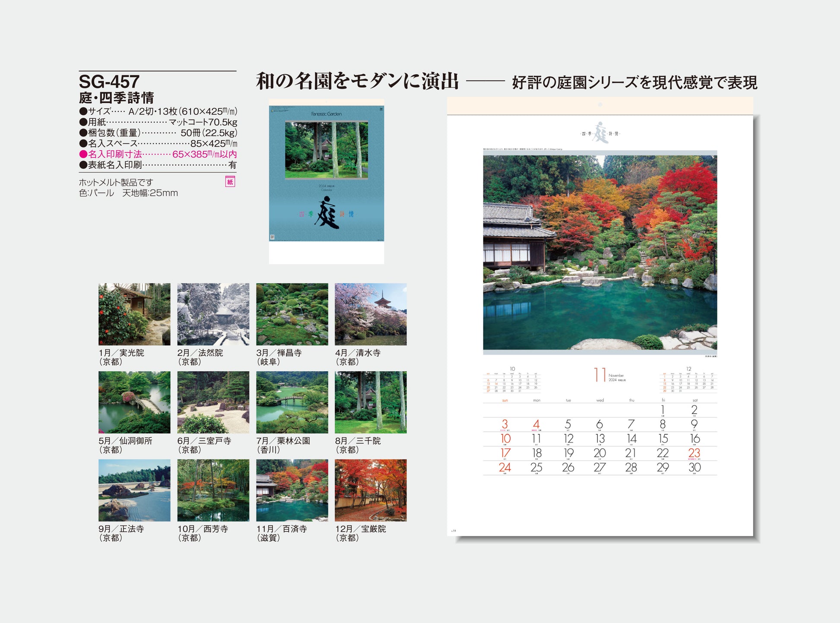Click the September 正法寺 thumbnail

pos(134,490)
